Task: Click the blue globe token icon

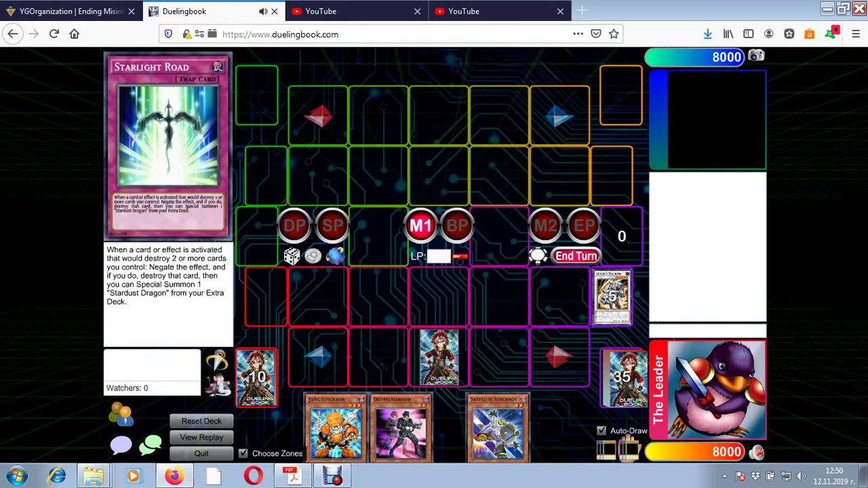Action: tap(335, 256)
